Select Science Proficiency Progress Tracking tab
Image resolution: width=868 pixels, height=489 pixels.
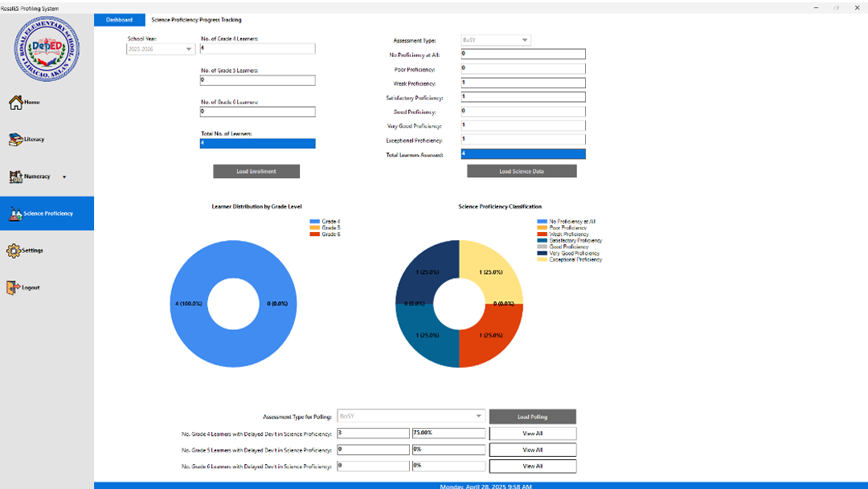click(x=196, y=20)
